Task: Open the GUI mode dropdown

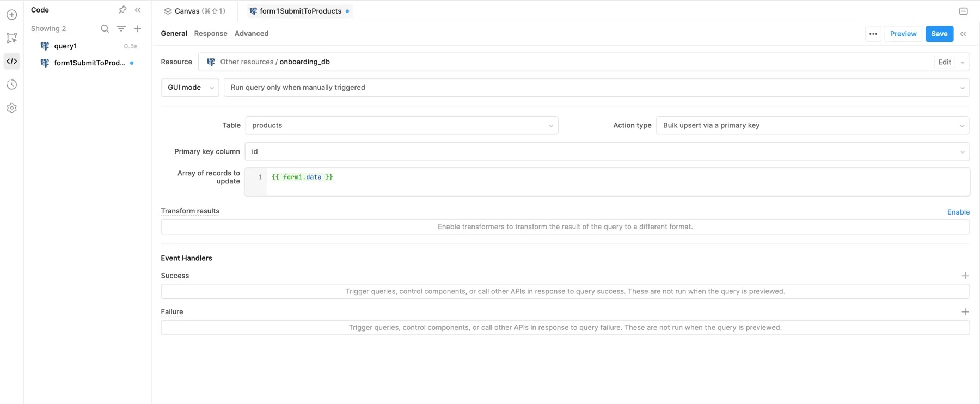Action: pos(189,88)
